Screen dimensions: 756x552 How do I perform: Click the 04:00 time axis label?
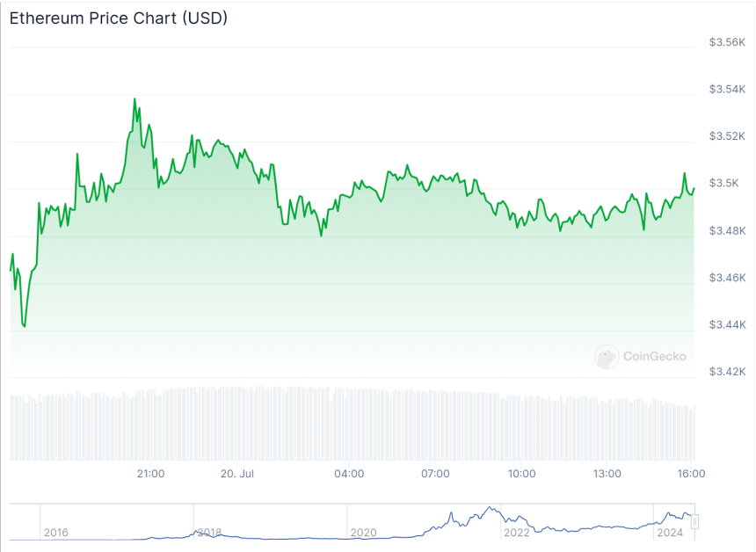point(349,475)
